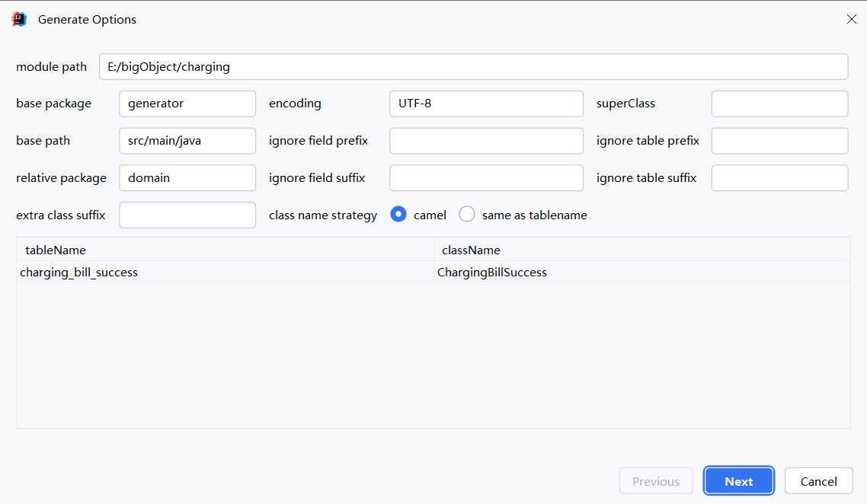Select the camel class name strategy
Screen dimensions: 867x504
coord(398,215)
